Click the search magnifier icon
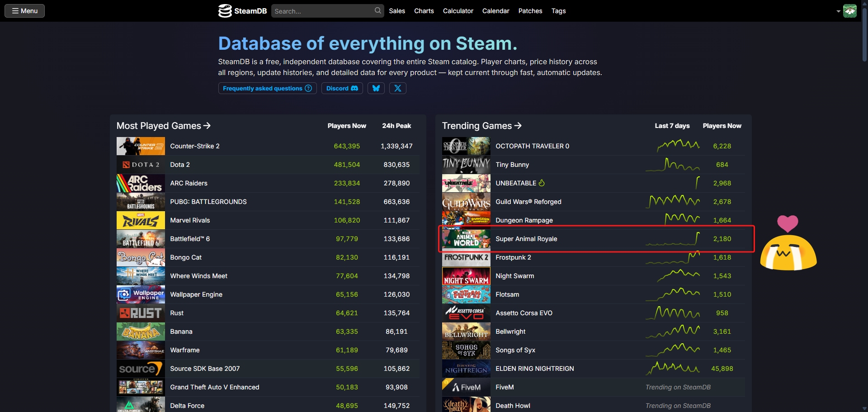The height and width of the screenshot is (412, 868). click(377, 11)
